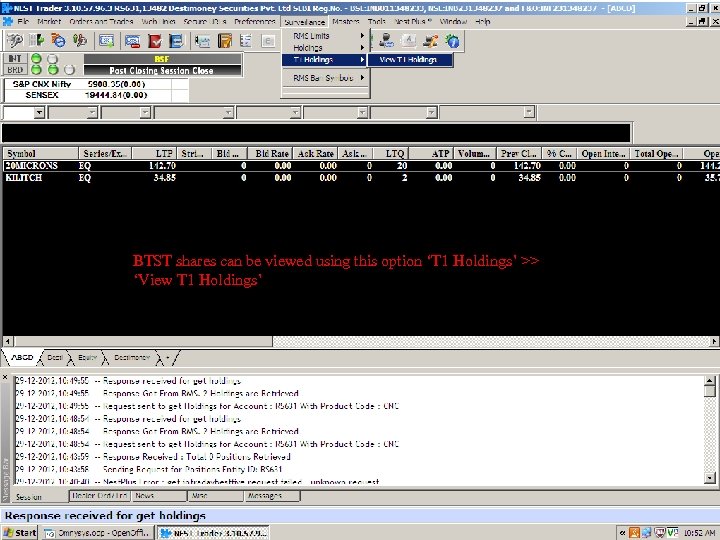Screen dimensions: 720x540
Task: Open the Preferences menu
Action: (x=254, y=22)
